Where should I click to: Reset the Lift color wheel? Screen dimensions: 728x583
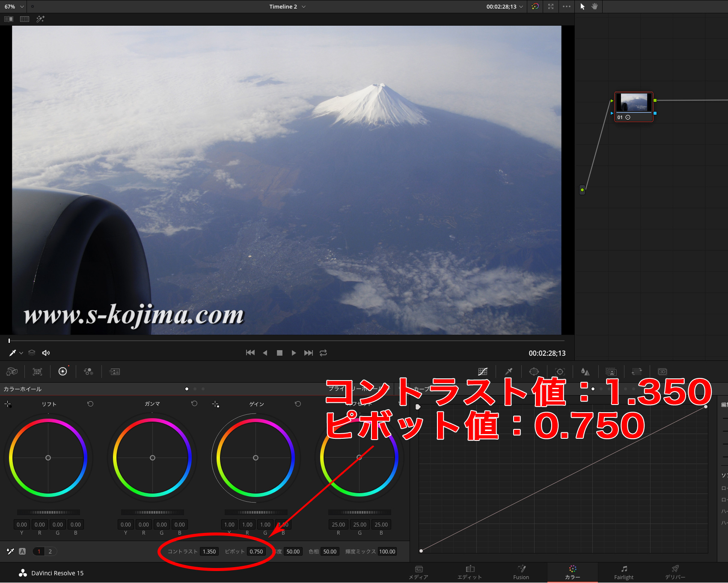90,404
